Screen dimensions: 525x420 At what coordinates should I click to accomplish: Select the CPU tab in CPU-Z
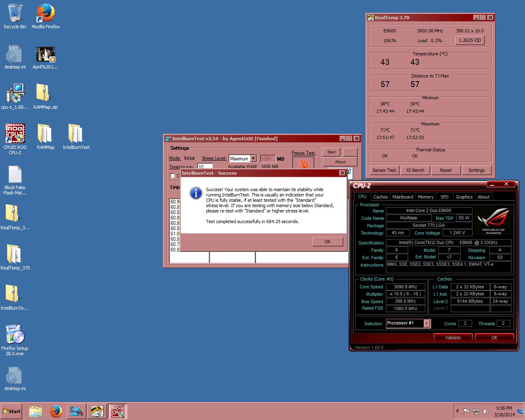click(362, 197)
